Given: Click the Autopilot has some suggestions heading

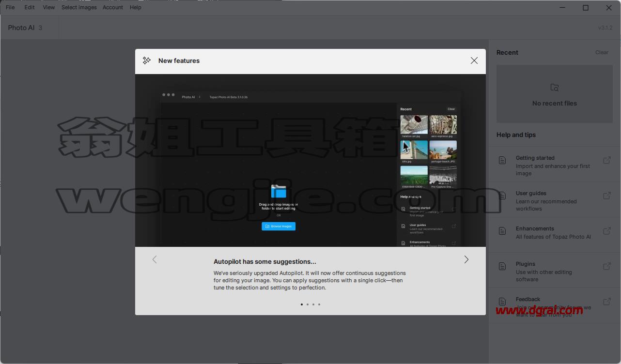Looking at the screenshot, I should [x=265, y=261].
